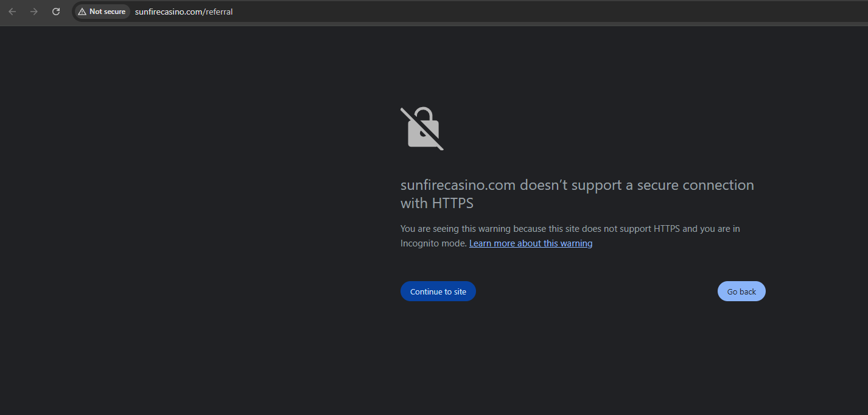The height and width of the screenshot is (415, 868).
Task: Click the Go back button
Action: pos(741,291)
